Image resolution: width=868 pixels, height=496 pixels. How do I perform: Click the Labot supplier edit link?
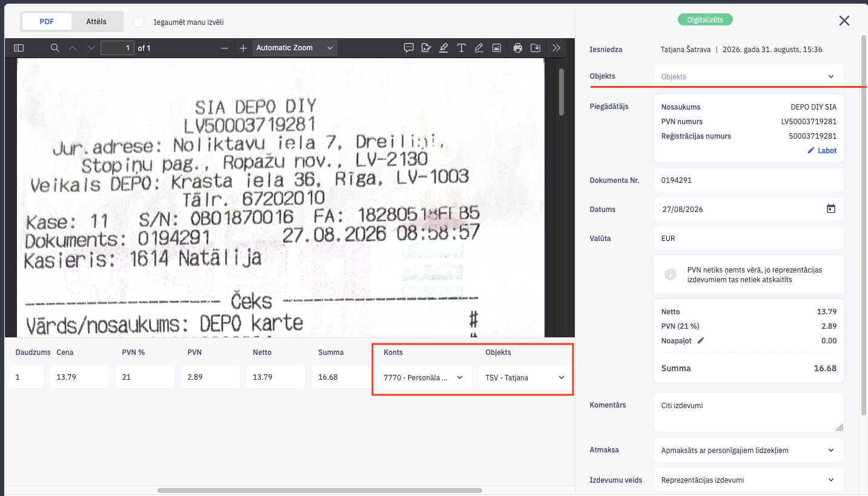pos(822,151)
